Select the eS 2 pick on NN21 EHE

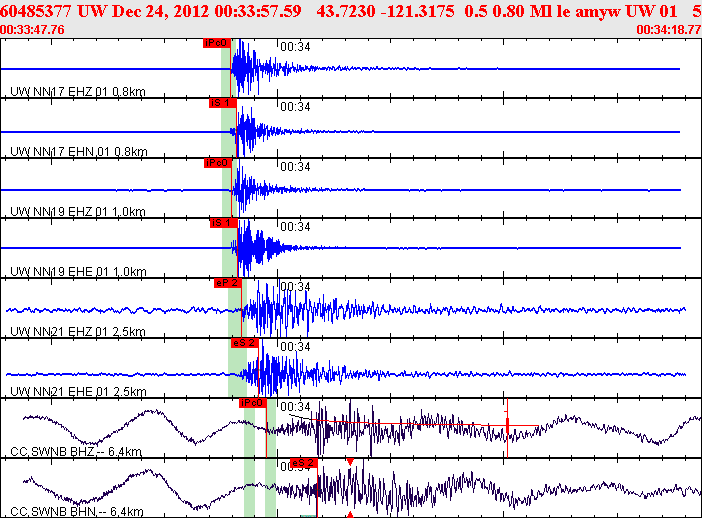click(x=245, y=343)
